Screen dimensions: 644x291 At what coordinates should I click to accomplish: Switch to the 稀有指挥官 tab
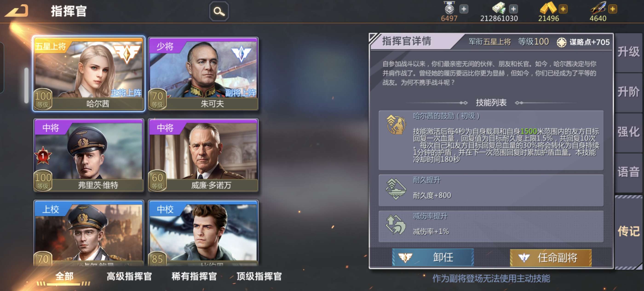(194, 276)
